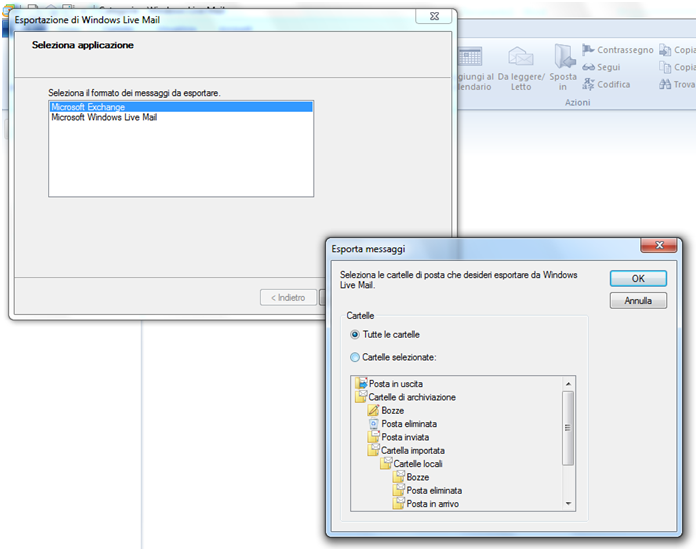
Task: Click Trova binoculars icon in ribbon
Action: tap(665, 84)
